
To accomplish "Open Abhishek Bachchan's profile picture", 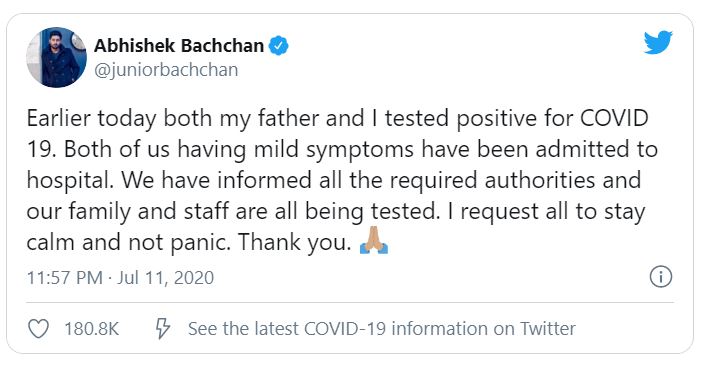I will tap(56, 57).
